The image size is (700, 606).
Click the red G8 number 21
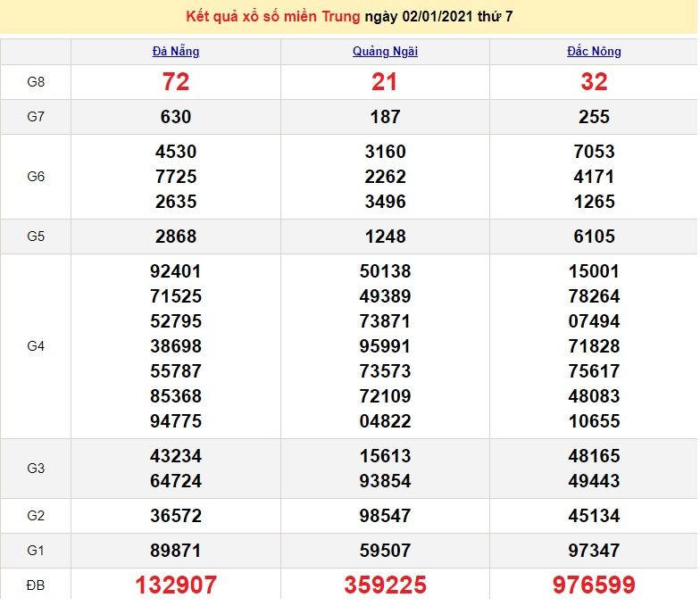pos(385,82)
